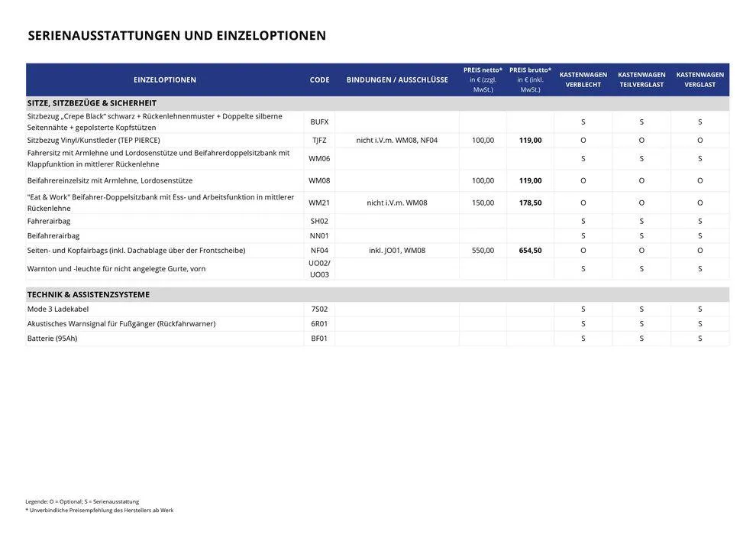Click the WM21 code cell

click(x=319, y=203)
